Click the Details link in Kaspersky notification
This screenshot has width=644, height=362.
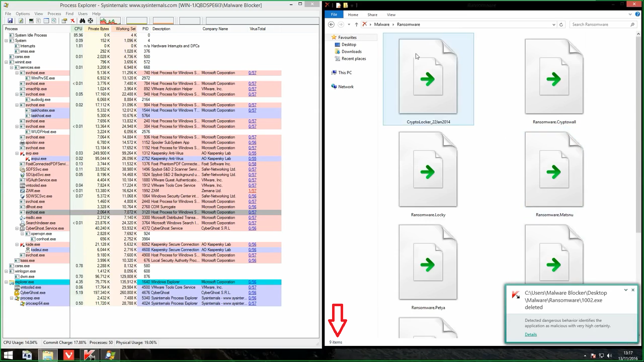531,334
